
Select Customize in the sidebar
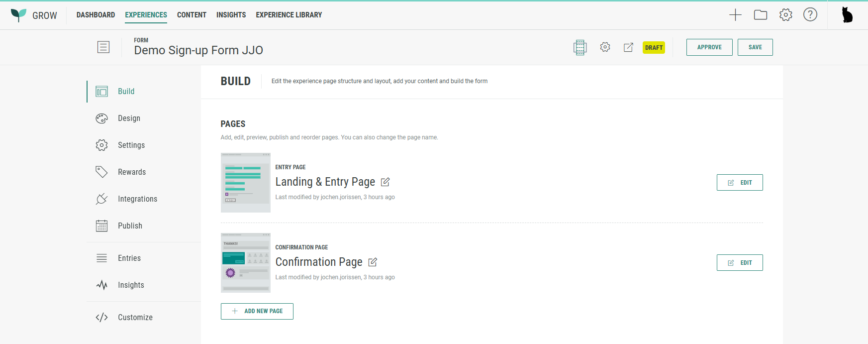pos(135,318)
